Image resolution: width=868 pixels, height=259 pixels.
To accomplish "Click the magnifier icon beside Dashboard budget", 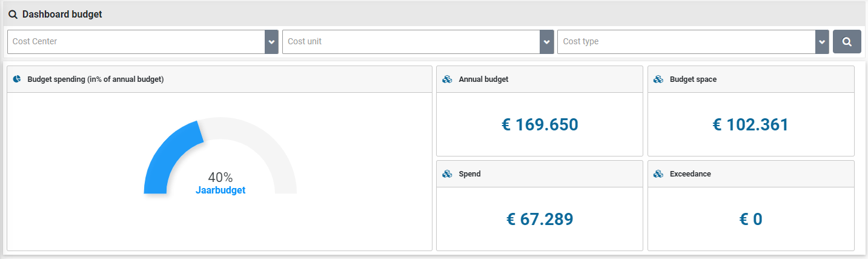I will pos(13,15).
